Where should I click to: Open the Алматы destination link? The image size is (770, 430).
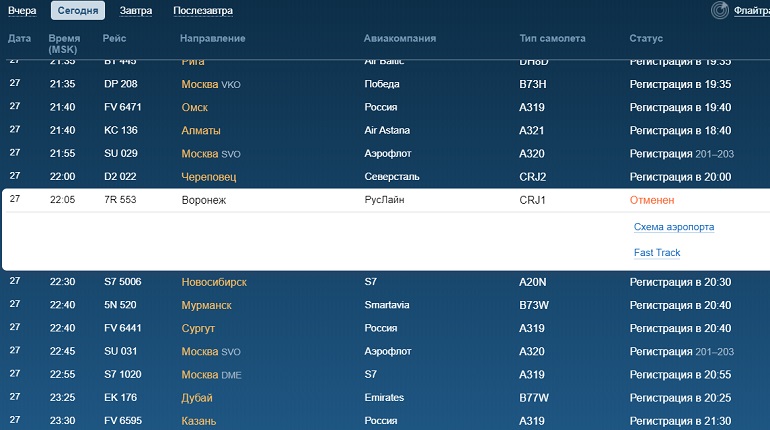[x=201, y=131]
